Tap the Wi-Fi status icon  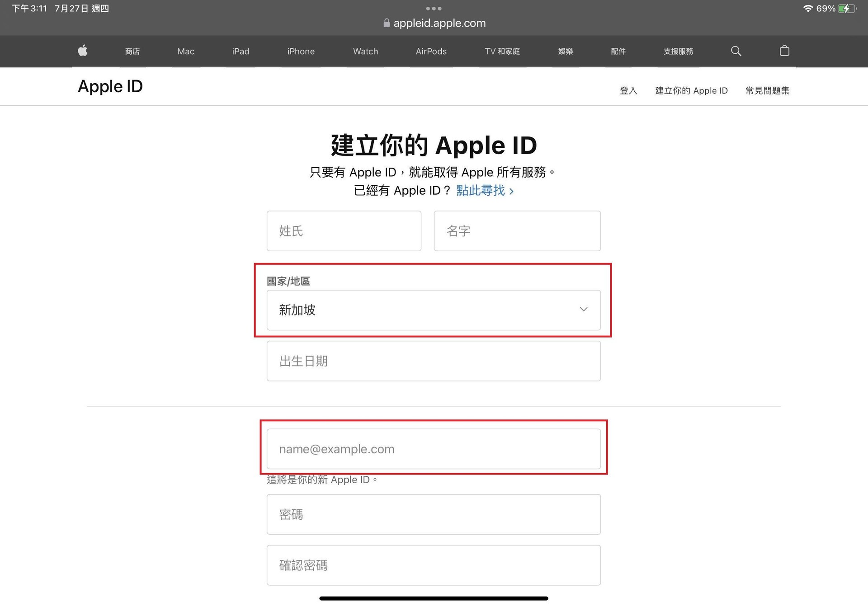[x=808, y=9]
